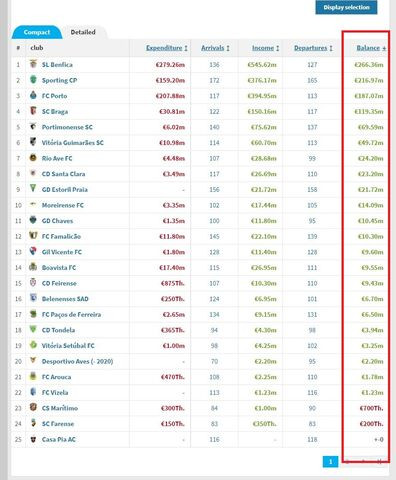Image resolution: width=396 pixels, height=480 pixels.
Task: Click the FC Famalicão crest icon
Action: tap(33, 236)
